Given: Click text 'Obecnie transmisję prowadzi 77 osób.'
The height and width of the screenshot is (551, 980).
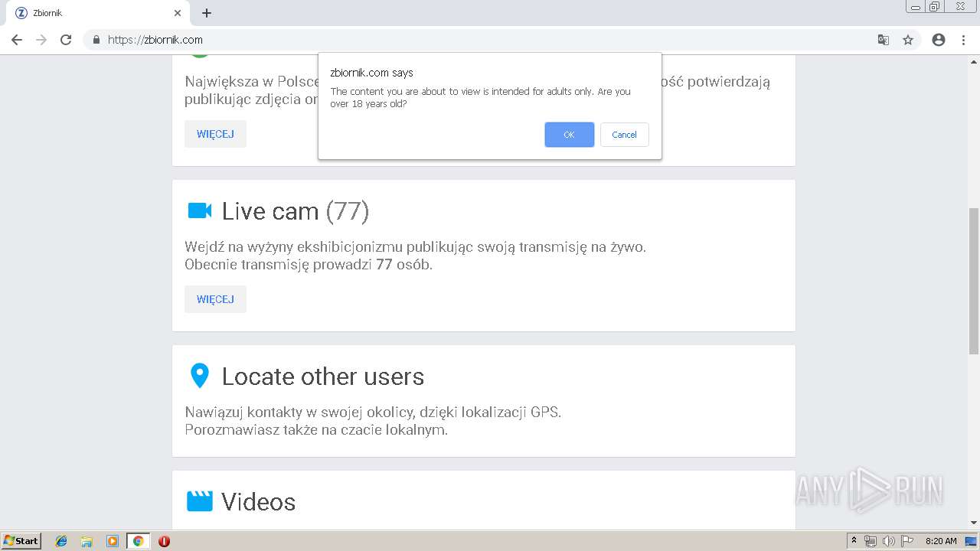Looking at the screenshot, I should (309, 265).
